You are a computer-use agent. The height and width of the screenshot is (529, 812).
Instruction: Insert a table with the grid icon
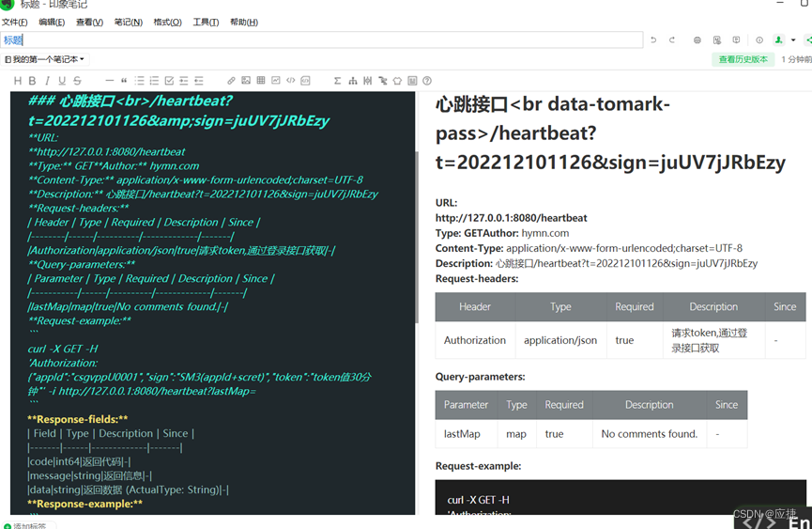click(x=261, y=80)
